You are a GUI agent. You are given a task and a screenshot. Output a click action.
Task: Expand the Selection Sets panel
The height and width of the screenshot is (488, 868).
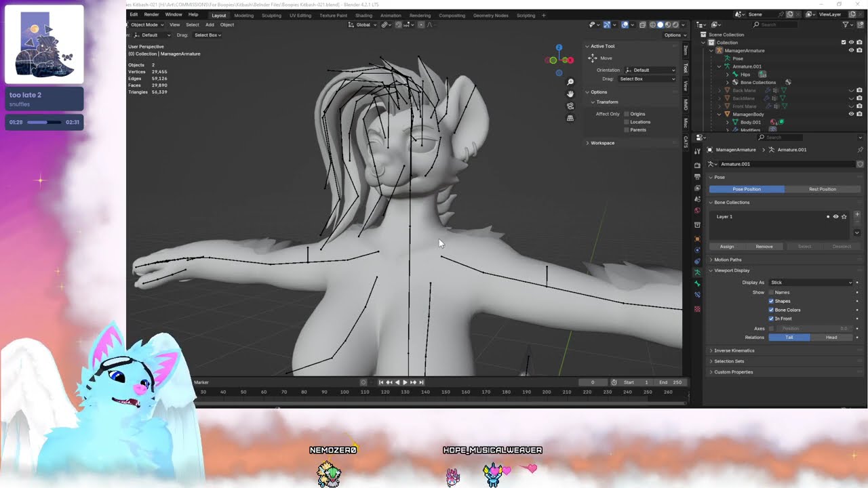coord(729,361)
